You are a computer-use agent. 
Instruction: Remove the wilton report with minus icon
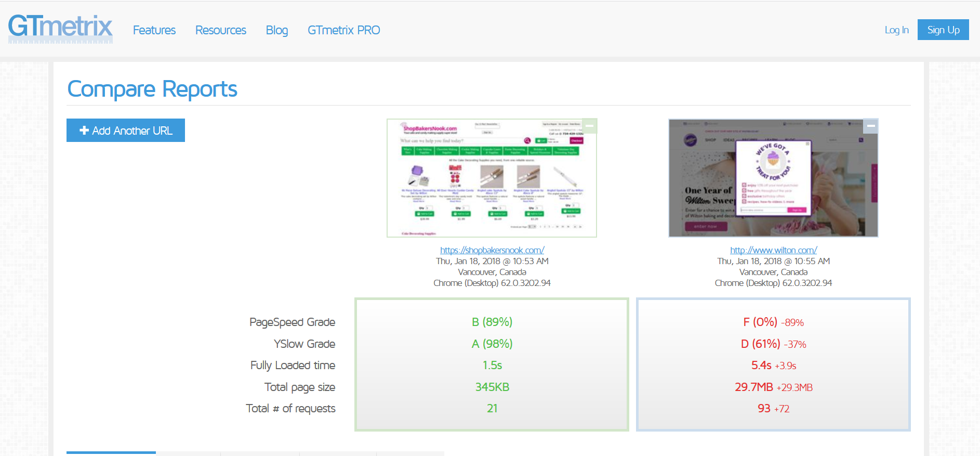(871, 126)
